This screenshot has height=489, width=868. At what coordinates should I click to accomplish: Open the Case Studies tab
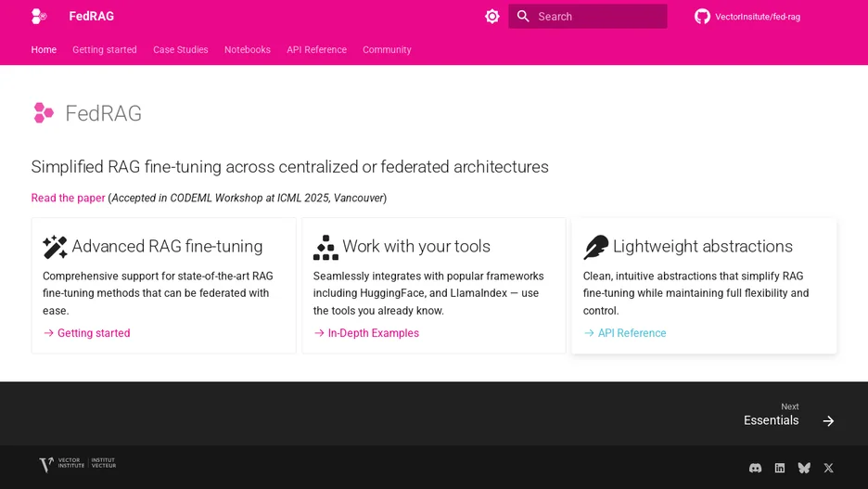(181, 50)
